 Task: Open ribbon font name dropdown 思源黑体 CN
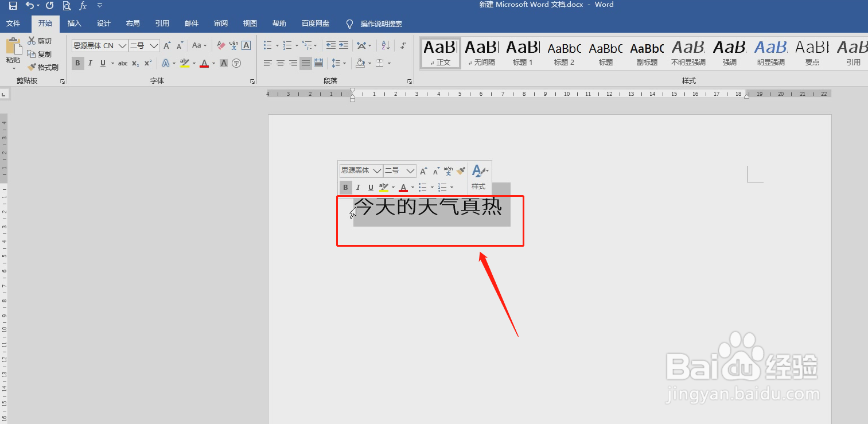coord(122,45)
